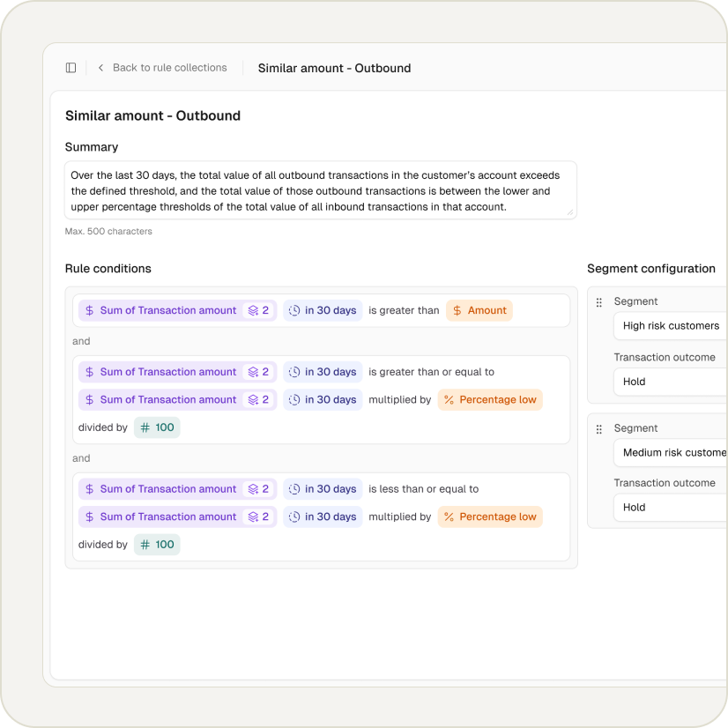Click the first 'and' connector between conditions
This screenshot has height=728, width=728.
pyautogui.click(x=81, y=341)
